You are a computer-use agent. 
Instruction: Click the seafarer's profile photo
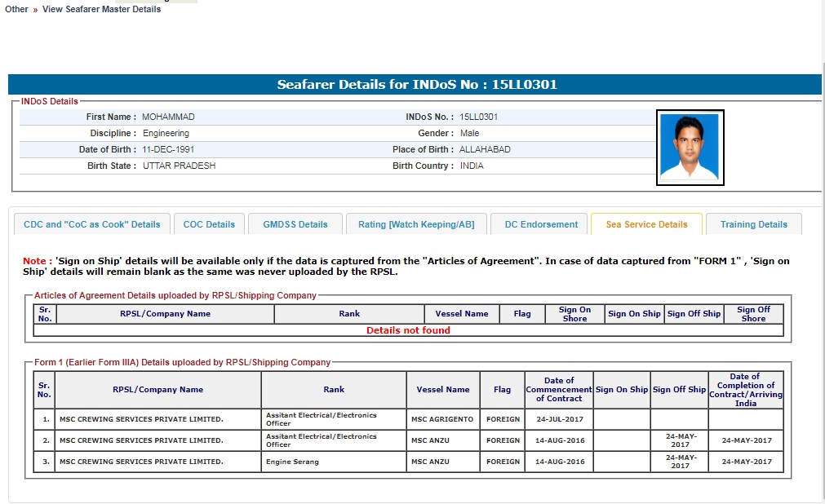pyautogui.click(x=690, y=147)
